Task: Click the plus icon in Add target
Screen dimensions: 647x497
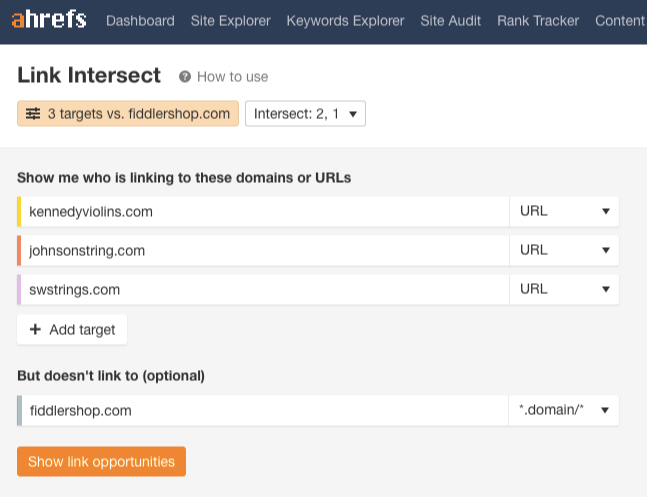Action: coord(35,329)
